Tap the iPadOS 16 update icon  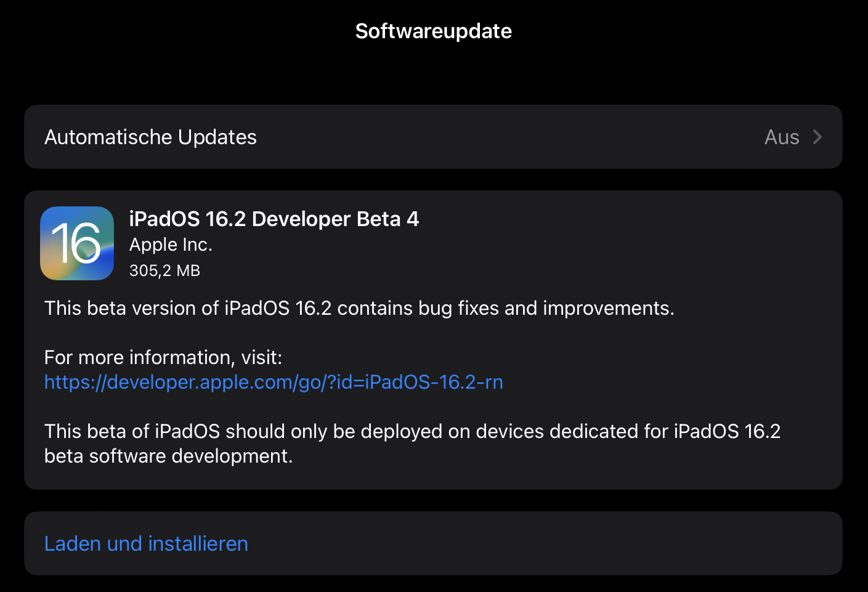pos(77,243)
